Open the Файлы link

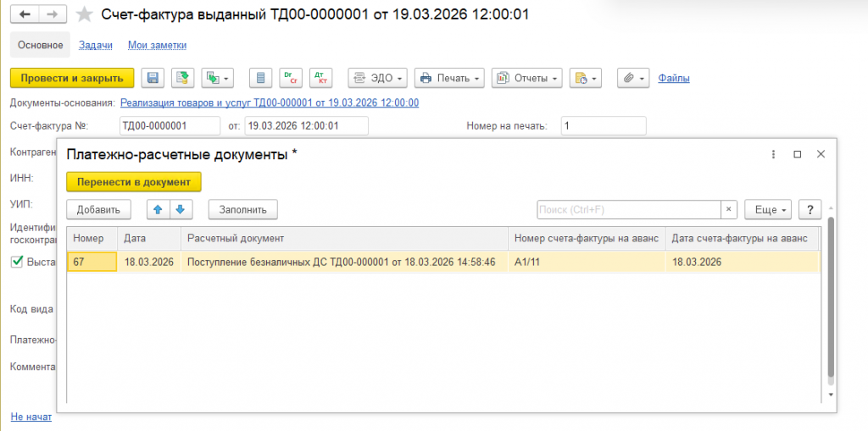(674, 78)
